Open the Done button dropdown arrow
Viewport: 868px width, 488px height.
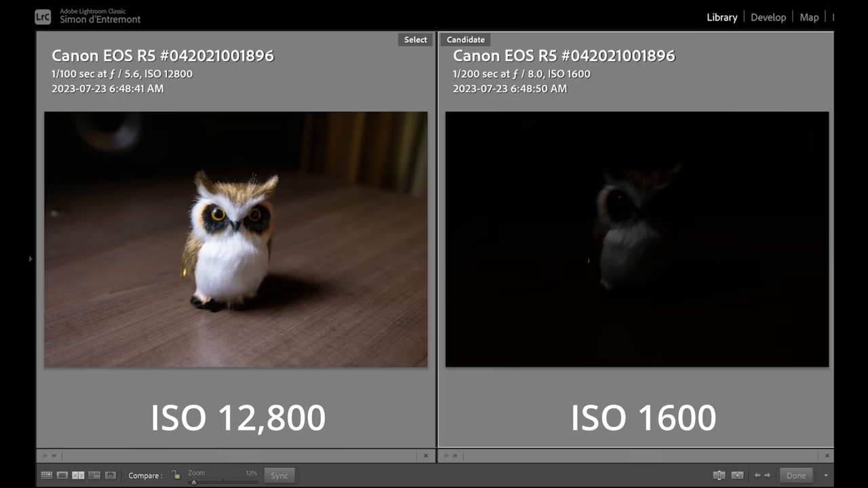[x=825, y=476]
